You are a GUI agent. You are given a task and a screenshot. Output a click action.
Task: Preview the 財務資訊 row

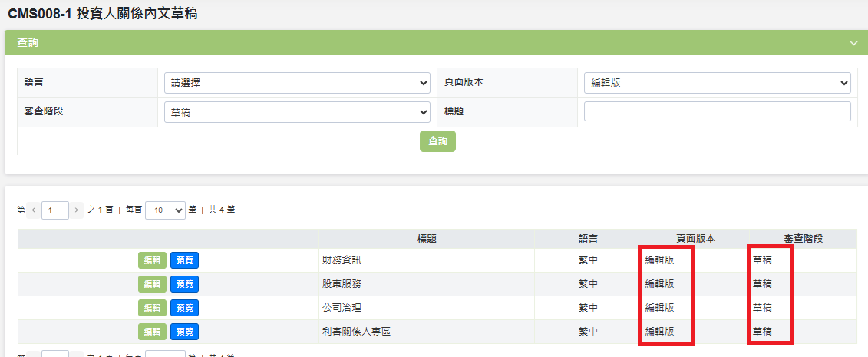(184, 260)
